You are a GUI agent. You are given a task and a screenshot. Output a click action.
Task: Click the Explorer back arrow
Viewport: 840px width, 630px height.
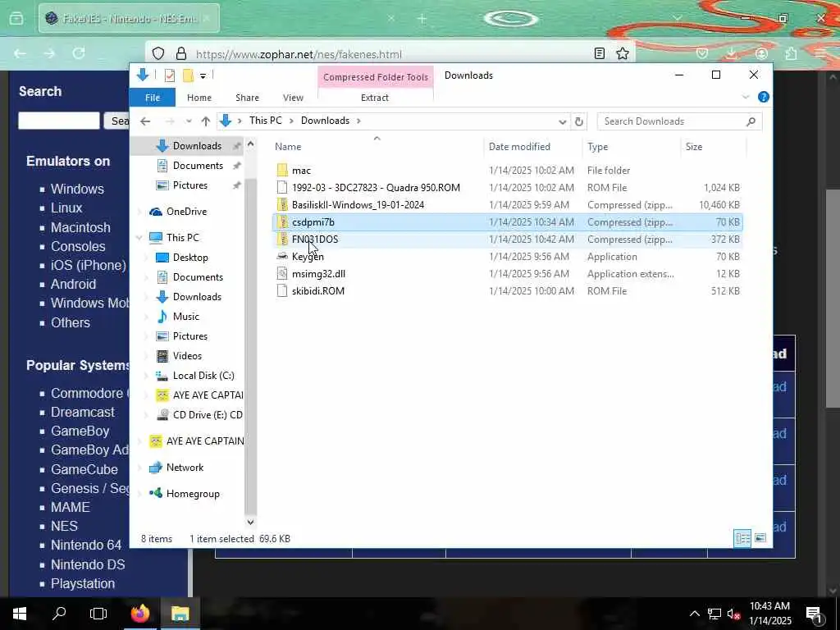(145, 121)
